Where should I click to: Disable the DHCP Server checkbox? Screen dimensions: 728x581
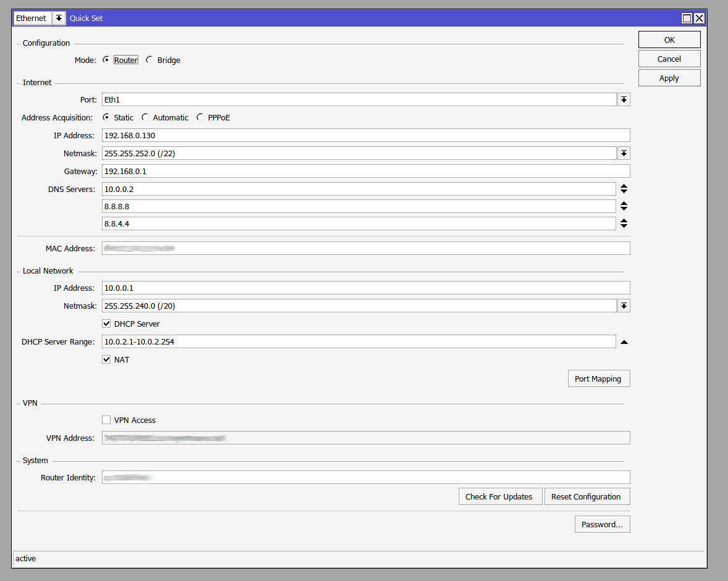(107, 324)
